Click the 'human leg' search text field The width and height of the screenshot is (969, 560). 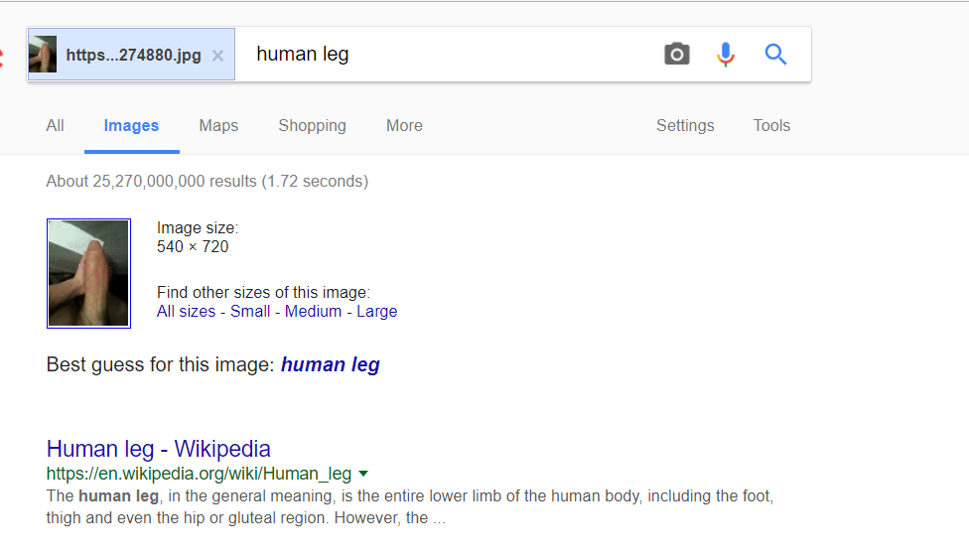click(447, 55)
